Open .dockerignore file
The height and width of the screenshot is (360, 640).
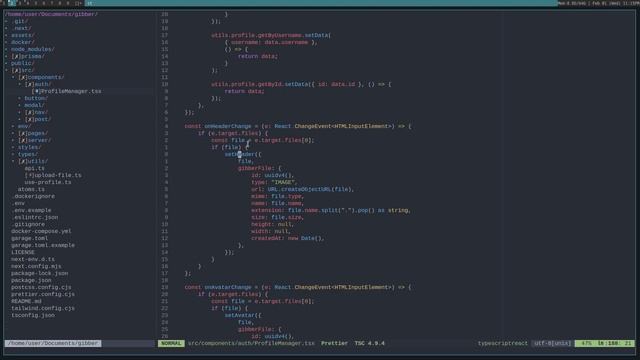pos(33,196)
